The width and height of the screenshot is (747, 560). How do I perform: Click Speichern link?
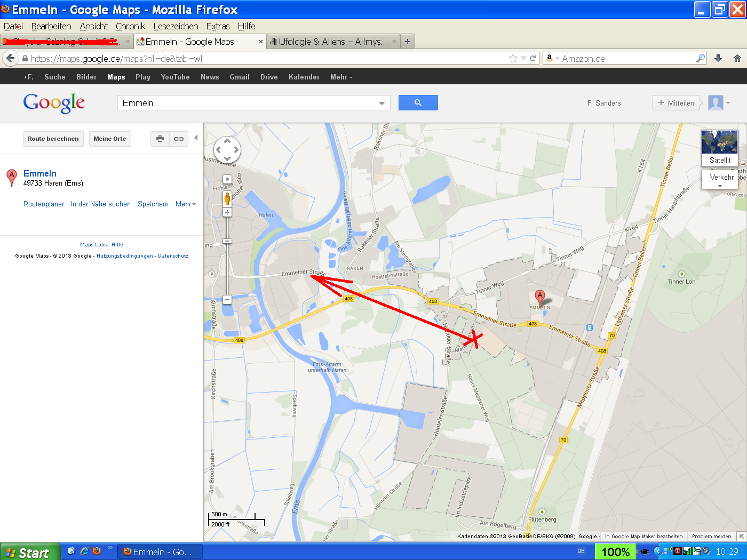[x=153, y=204]
